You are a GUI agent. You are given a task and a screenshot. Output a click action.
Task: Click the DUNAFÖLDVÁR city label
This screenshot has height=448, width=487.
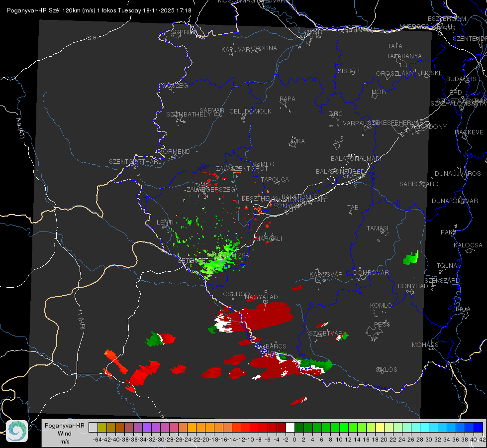click(x=455, y=201)
